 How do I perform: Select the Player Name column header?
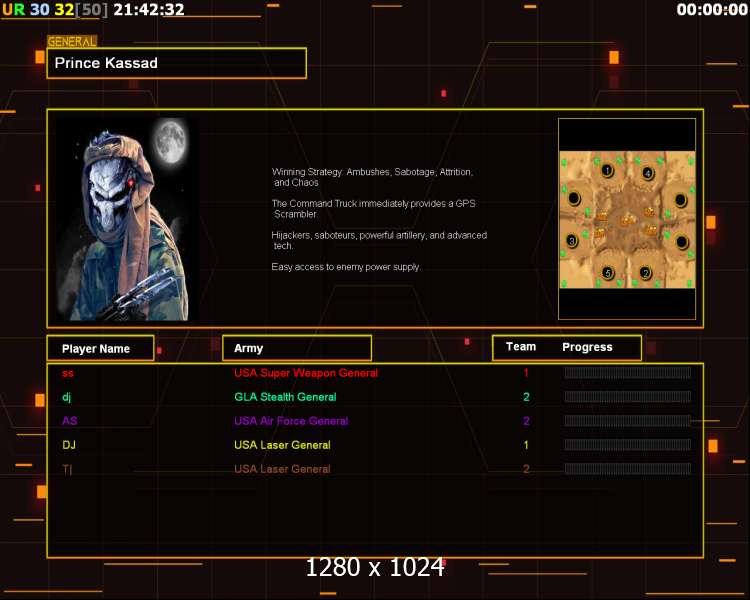(100, 348)
